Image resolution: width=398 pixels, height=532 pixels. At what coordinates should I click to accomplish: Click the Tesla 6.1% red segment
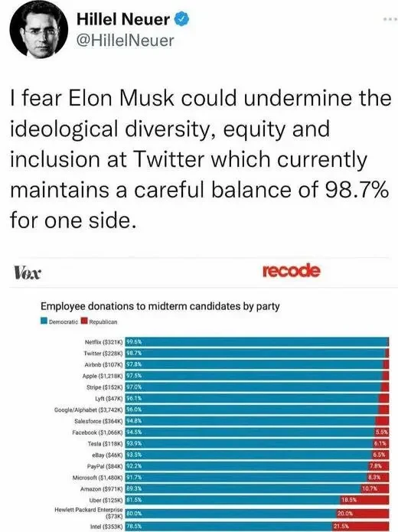380,443
